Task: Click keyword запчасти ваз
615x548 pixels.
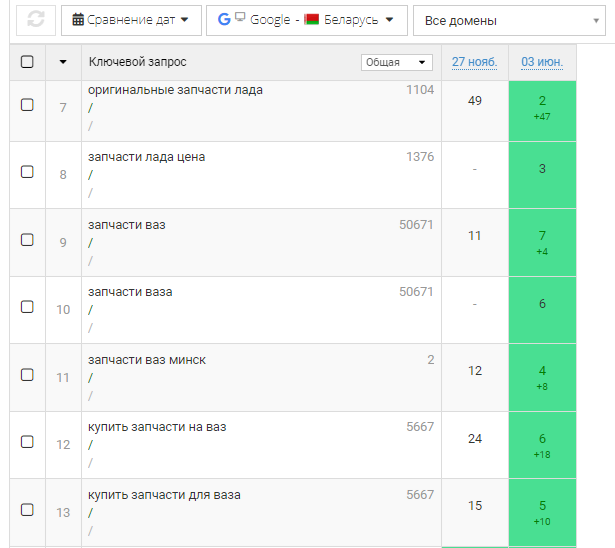Action: [x=127, y=225]
